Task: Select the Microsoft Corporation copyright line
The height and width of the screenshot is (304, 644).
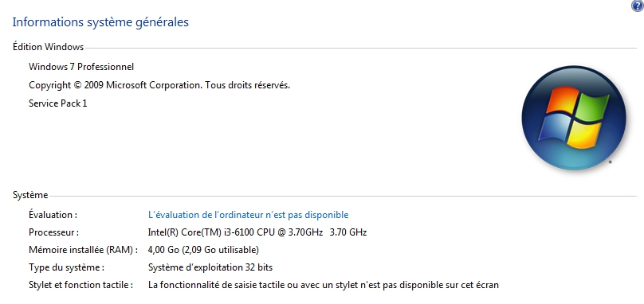Action: (x=159, y=85)
